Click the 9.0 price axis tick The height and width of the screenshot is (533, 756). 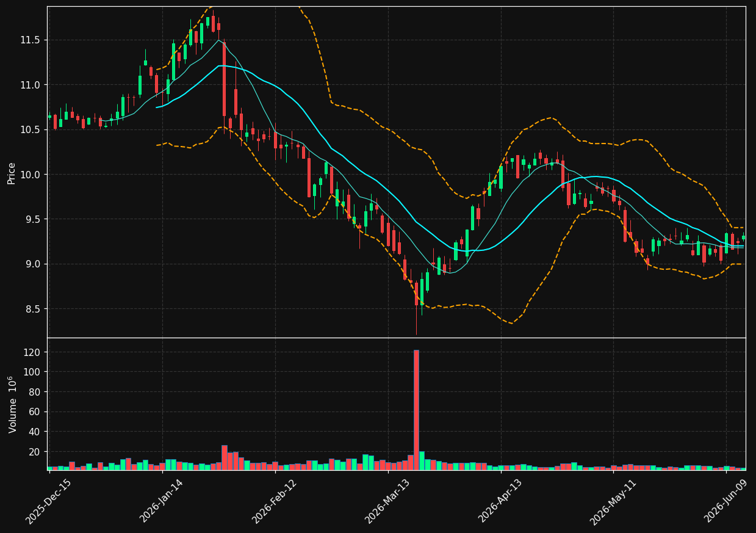pos(33,264)
